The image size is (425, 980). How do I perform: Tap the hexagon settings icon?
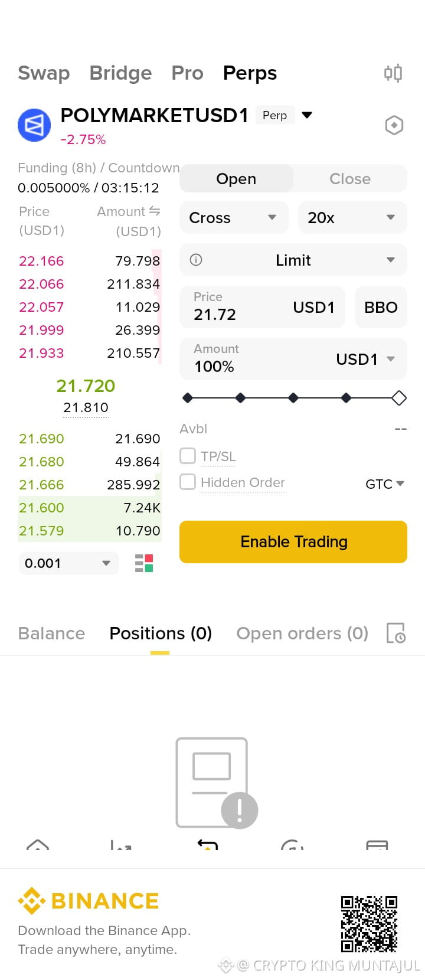(x=394, y=125)
